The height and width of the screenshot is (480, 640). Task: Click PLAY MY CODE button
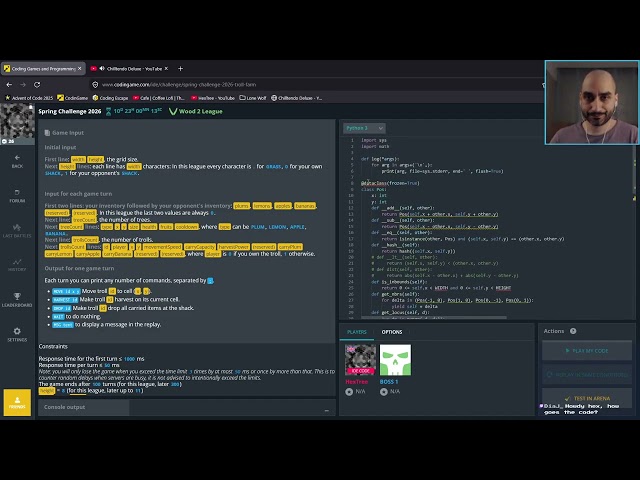pyautogui.click(x=587, y=351)
